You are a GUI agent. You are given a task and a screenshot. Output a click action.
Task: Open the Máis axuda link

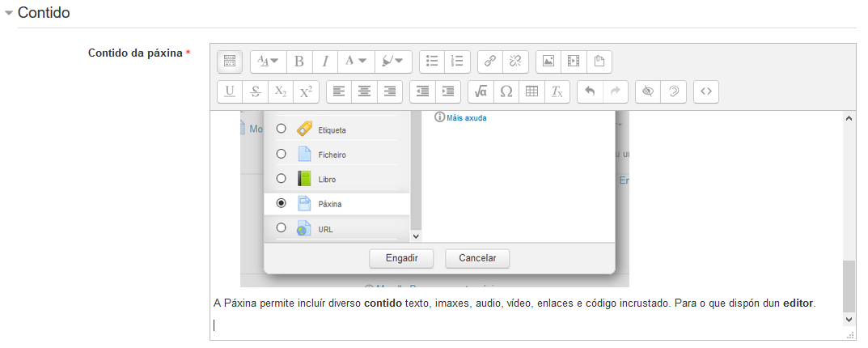465,118
